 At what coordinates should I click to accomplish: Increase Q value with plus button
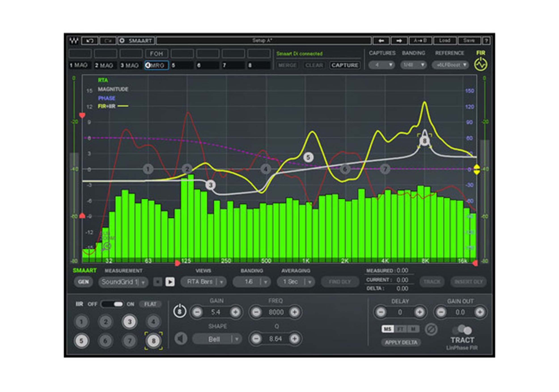pos(295,338)
